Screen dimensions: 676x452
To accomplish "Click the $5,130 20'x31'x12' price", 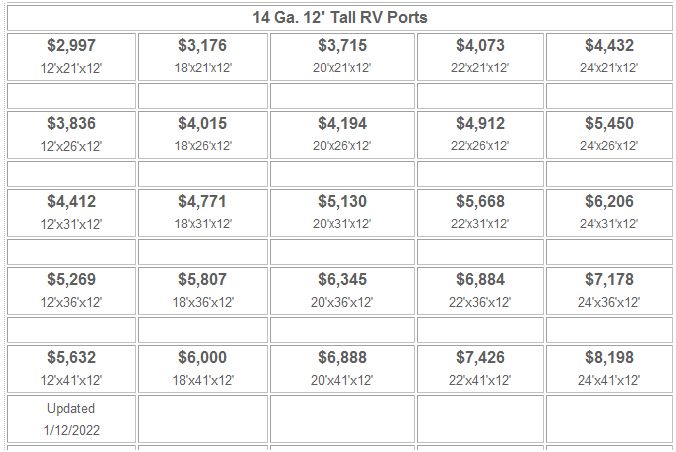I will point(342,201).
